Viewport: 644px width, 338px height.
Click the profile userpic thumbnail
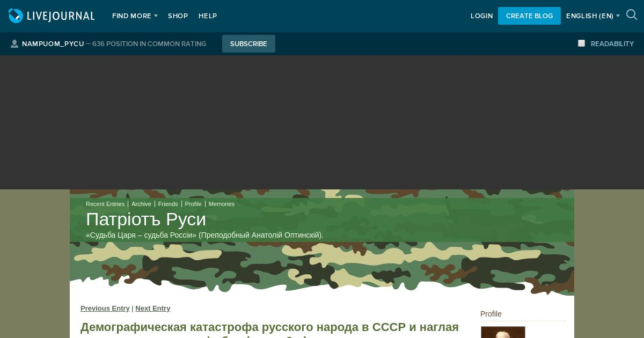503,332
